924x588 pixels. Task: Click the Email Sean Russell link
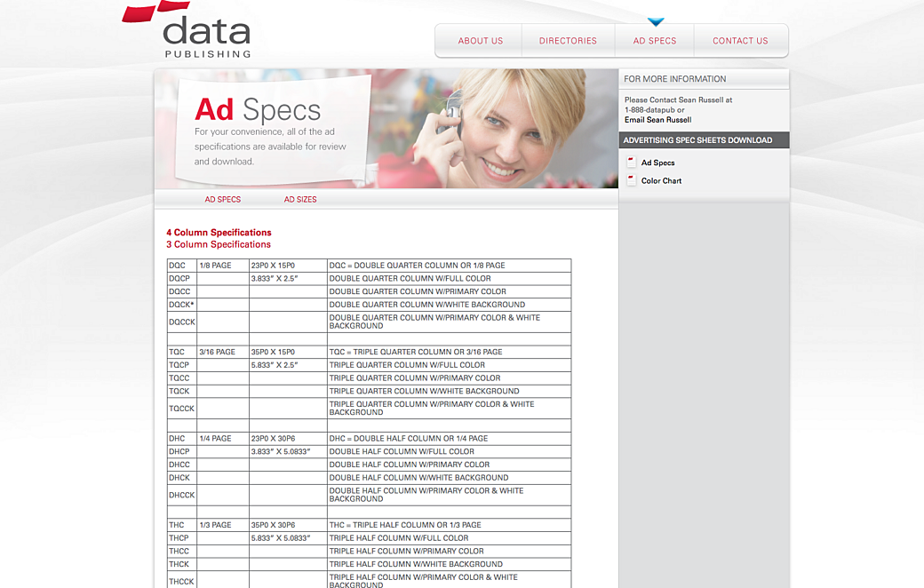(x=657, y=120)
